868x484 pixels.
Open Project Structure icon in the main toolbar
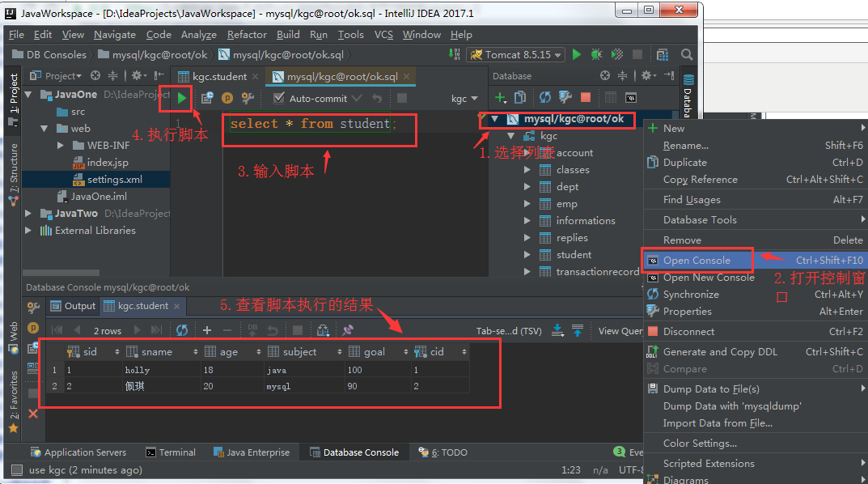point(662,54)
